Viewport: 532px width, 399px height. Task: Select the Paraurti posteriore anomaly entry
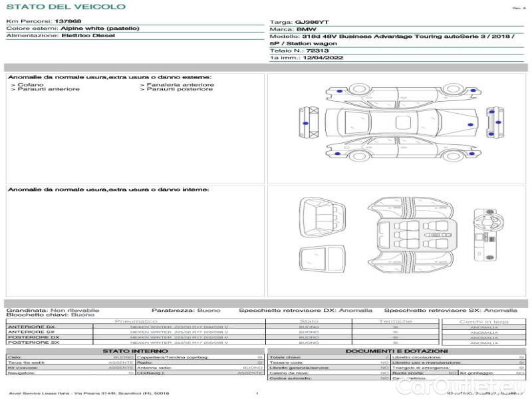click(x=179, y=90)
